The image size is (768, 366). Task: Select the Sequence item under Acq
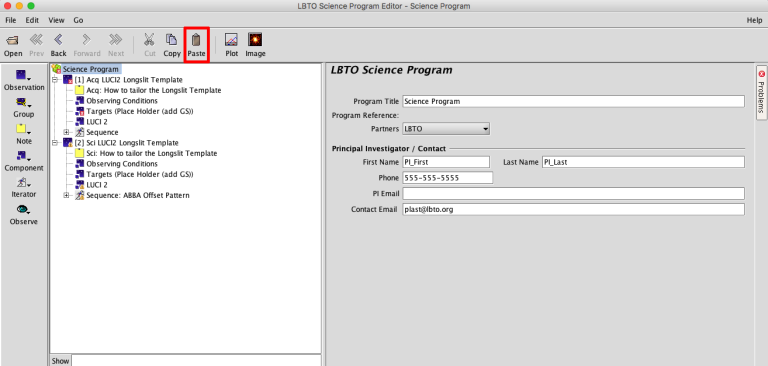tap(102, 132)
